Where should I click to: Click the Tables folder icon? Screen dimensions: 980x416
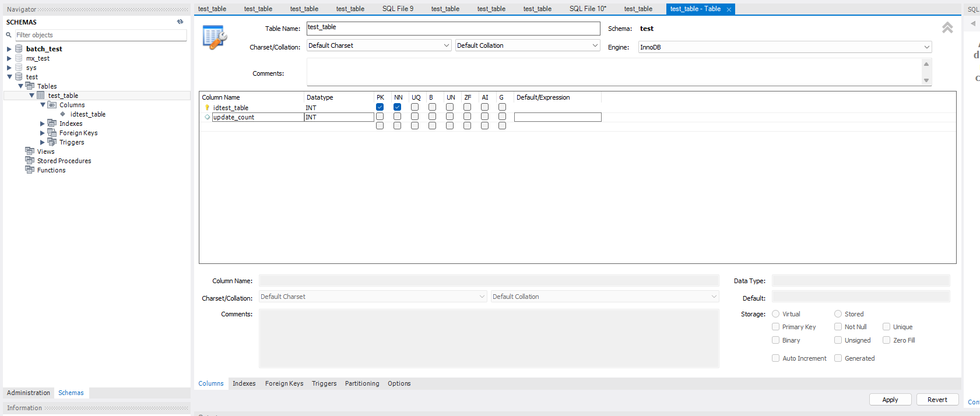click(30, 86)
